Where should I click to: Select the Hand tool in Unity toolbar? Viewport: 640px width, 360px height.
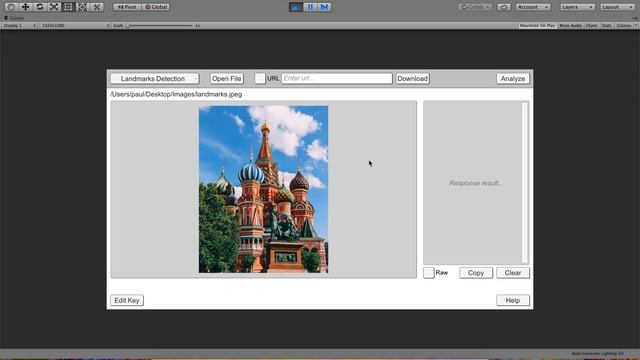pyautogui.click(x=11, y=7)
